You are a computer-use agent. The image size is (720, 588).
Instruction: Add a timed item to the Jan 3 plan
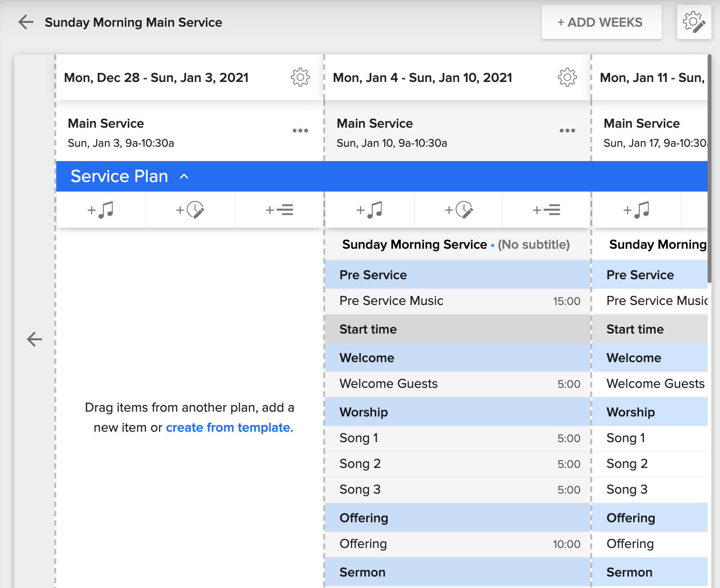coord(190,210)
